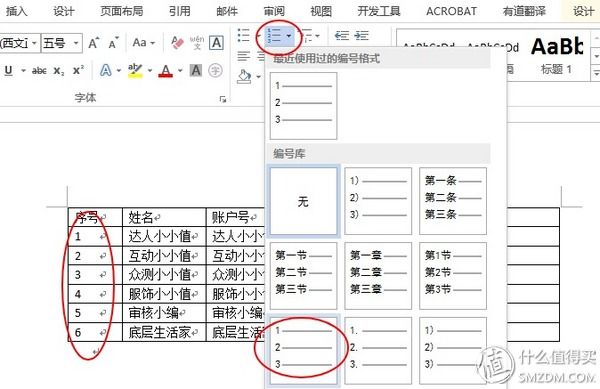The height and width of the screenshot is (389, 600).
Task: Click the Shrink Font button
Action: [x=113, y=43]
